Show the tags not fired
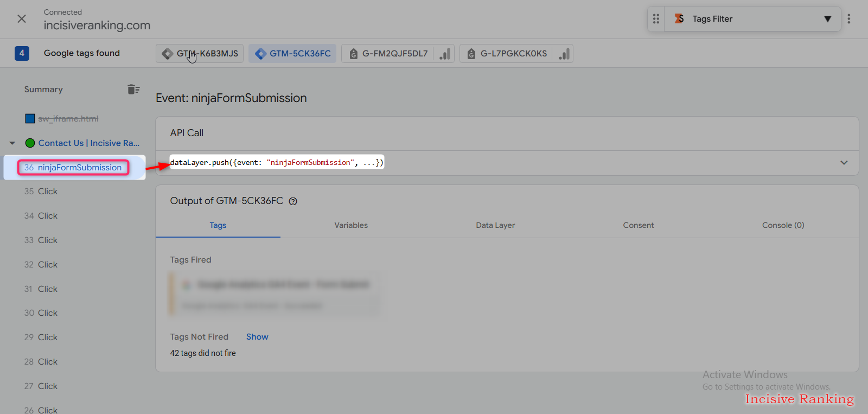Image resolution: width=868 pixels, height=414 pixels. click(x=257, y=337)
